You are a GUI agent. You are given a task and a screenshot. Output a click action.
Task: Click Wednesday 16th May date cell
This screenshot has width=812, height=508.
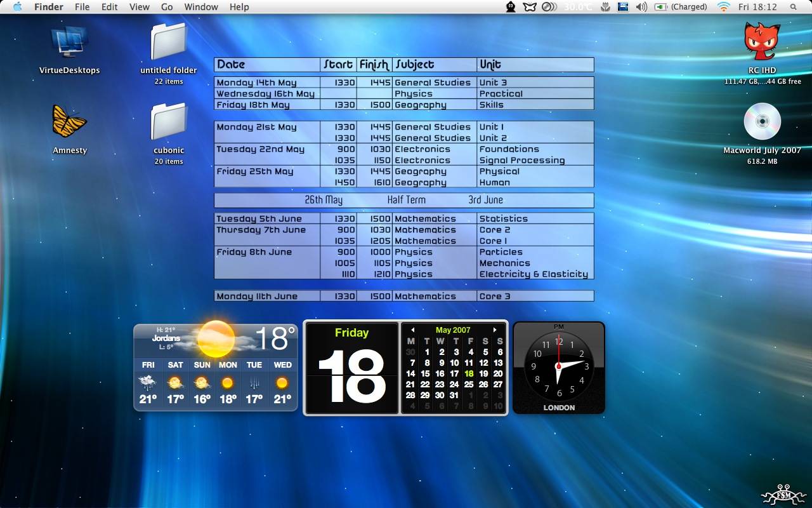pyautogui.click(x=267, y=94)
